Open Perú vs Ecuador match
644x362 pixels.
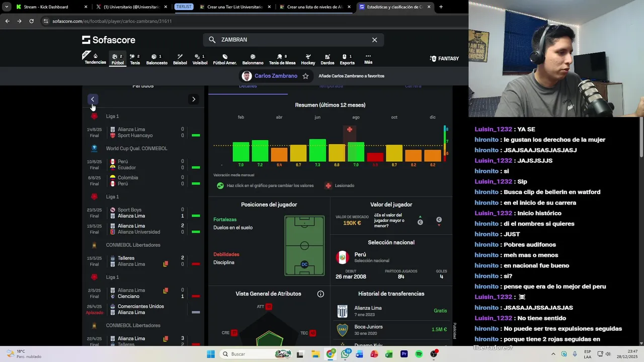click(143, 164)
